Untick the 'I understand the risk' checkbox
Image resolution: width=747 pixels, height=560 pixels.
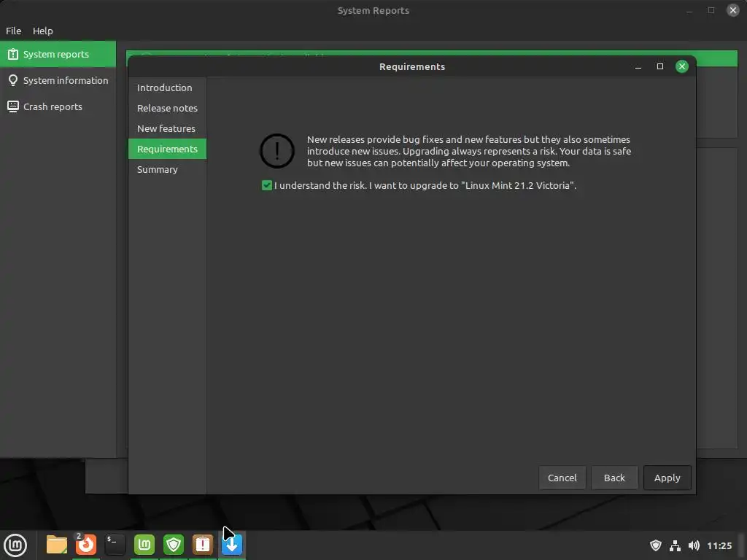(267, 185)
